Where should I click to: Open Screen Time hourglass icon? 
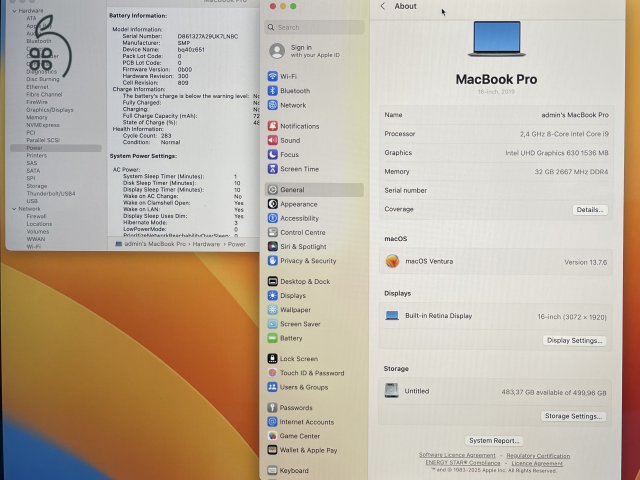click(273, 169)
